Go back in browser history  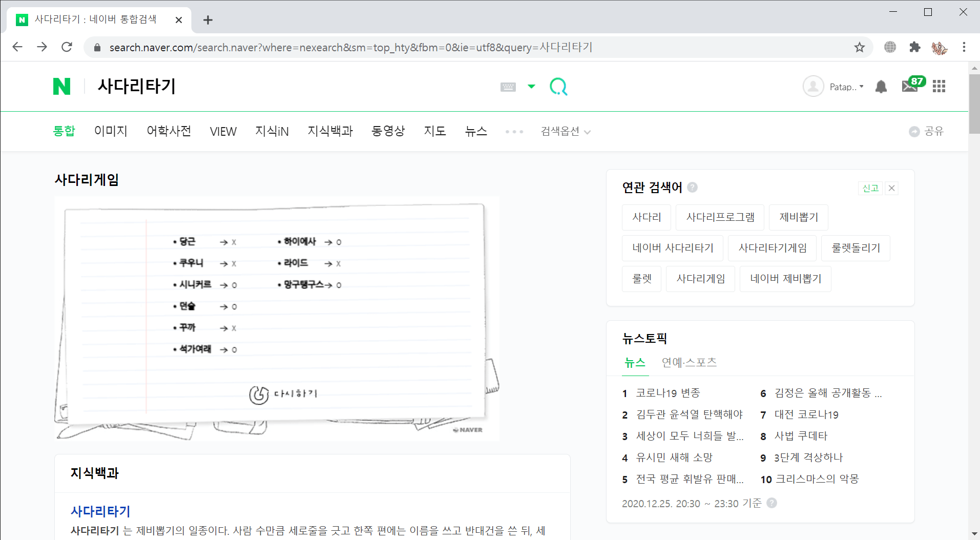18,47
